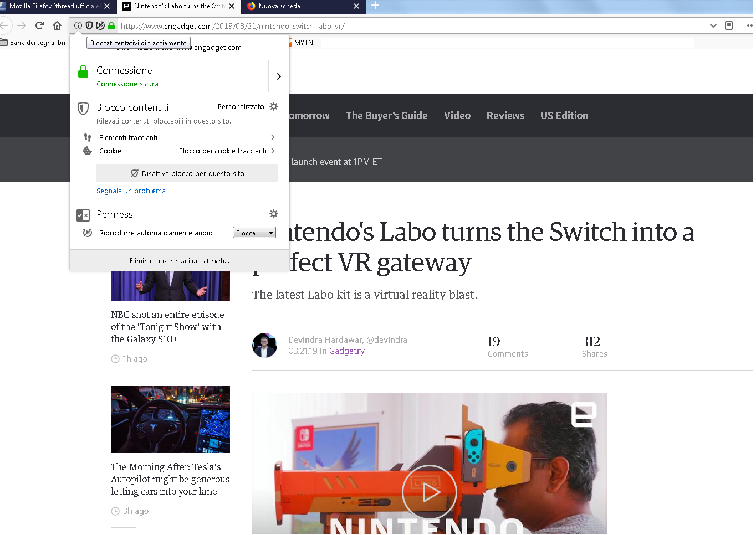Click the autoplay blocked icon in address bar
The image size is (756, 535).
coord(100,25)
